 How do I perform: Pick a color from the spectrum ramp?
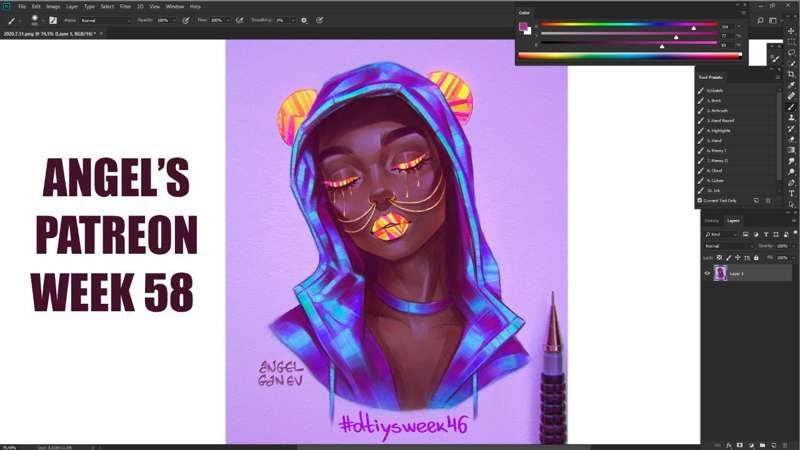pos(630,56)
